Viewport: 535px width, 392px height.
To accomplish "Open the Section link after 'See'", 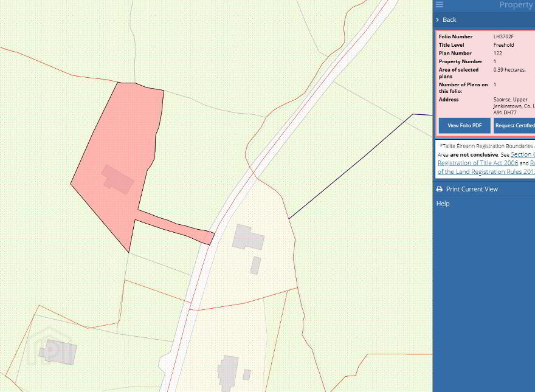I will 523,154.
